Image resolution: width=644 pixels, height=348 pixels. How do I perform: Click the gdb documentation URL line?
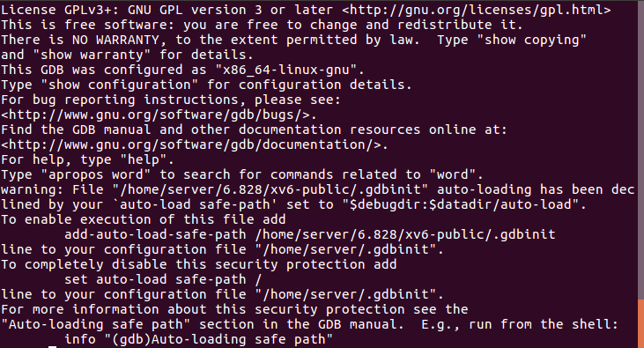(x=195, y=144)
